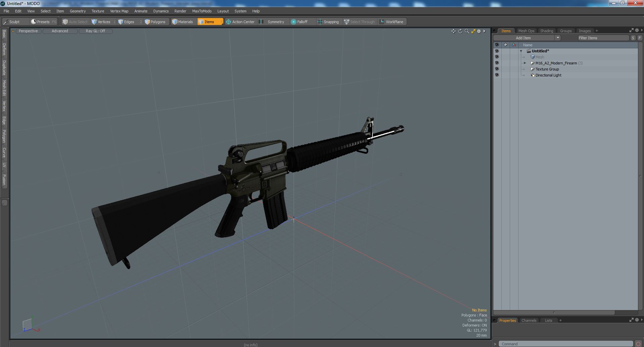Add a new tab beside Lists
This screenshot has width=644, height=347.
(560, 320)
